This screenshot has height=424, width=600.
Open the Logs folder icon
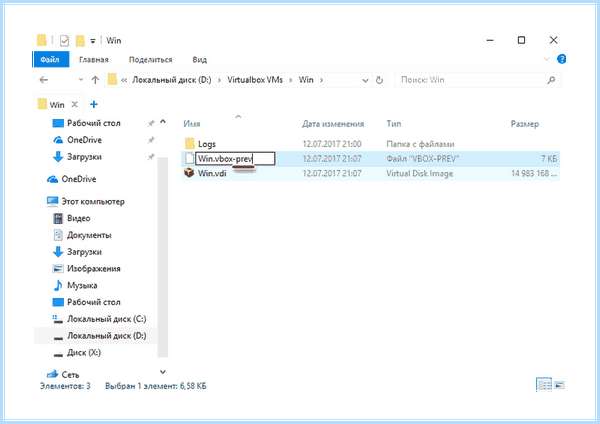[x=190, y=144]
